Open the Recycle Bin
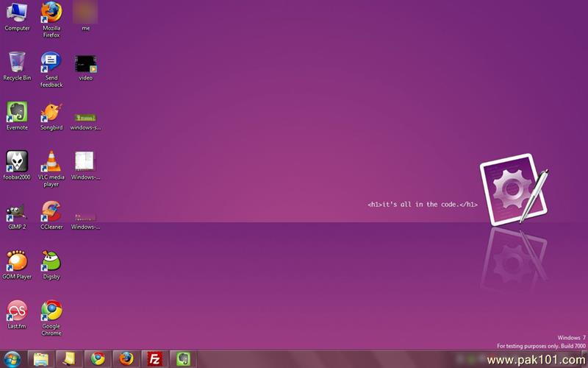The height and width of the screenshot is (368, 588). pos(17,62)
